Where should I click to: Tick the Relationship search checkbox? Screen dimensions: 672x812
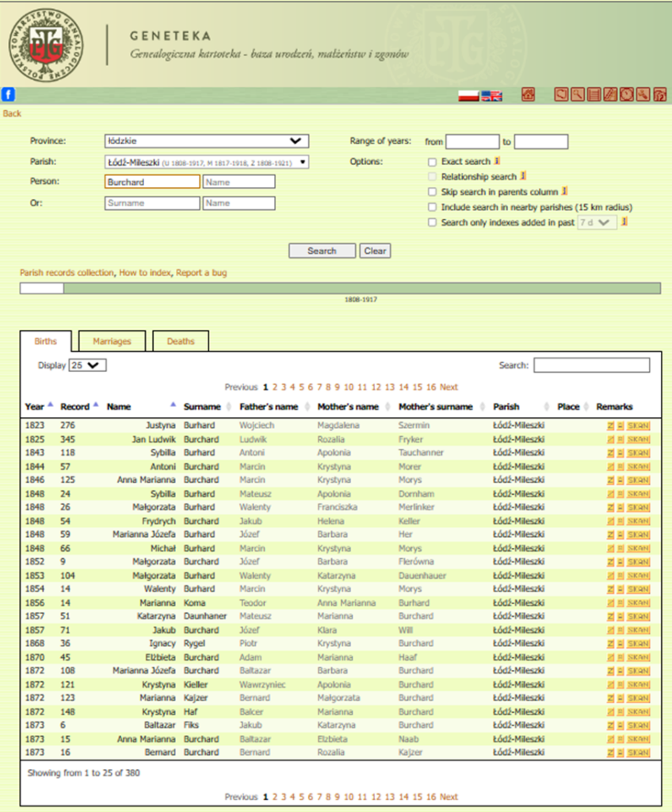(433, 177)
